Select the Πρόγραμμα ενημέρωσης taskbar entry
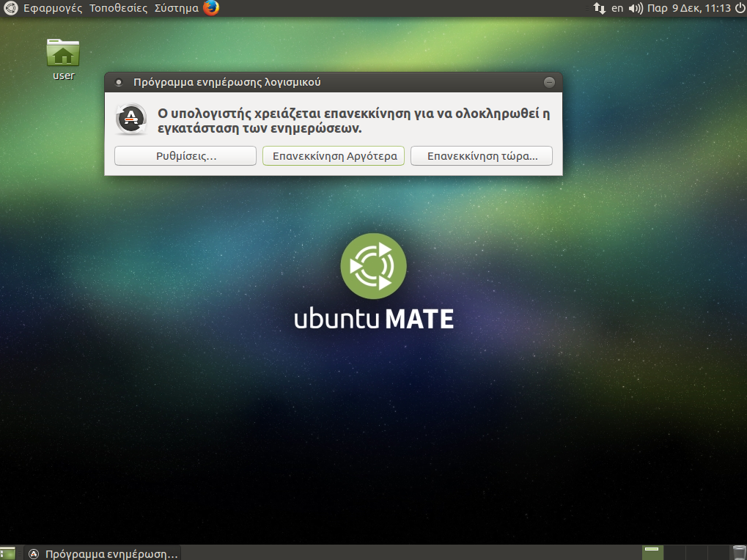 (103, 553)
